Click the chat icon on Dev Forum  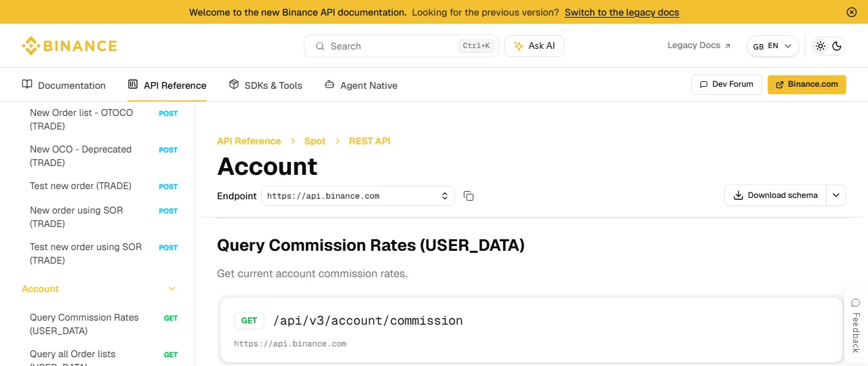[x=704, y=85]
